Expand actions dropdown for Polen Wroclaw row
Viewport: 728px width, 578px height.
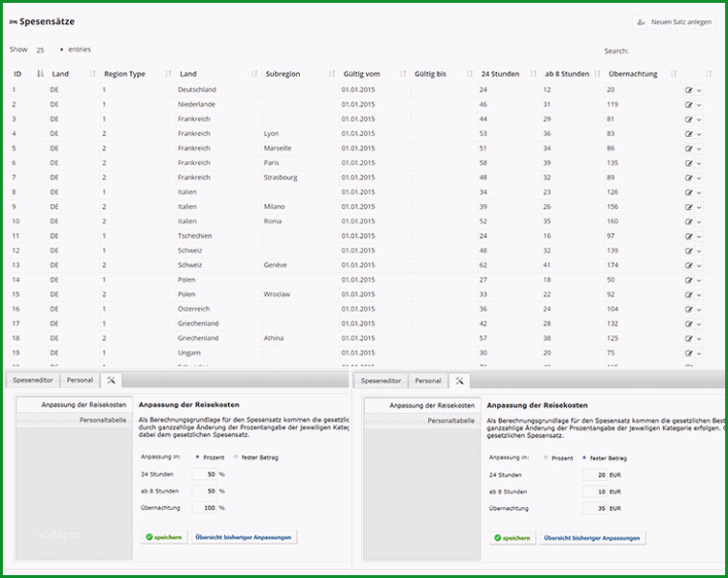pos(698,295)
